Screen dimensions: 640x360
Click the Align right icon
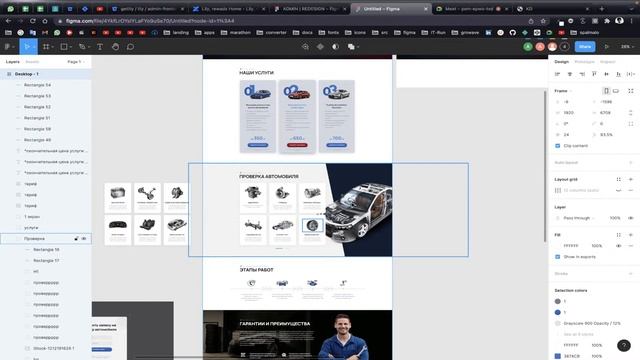(582, 74)
